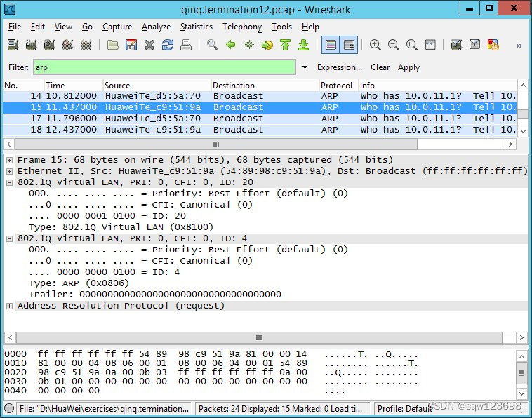Go forward in packet history arrow
This screenshot has height=418, width=532.
pyautogui.click(x=249, y=45)
